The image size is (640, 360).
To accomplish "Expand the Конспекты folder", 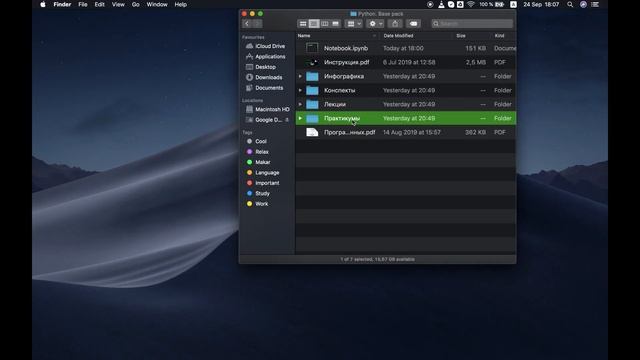I will [300, 90].
